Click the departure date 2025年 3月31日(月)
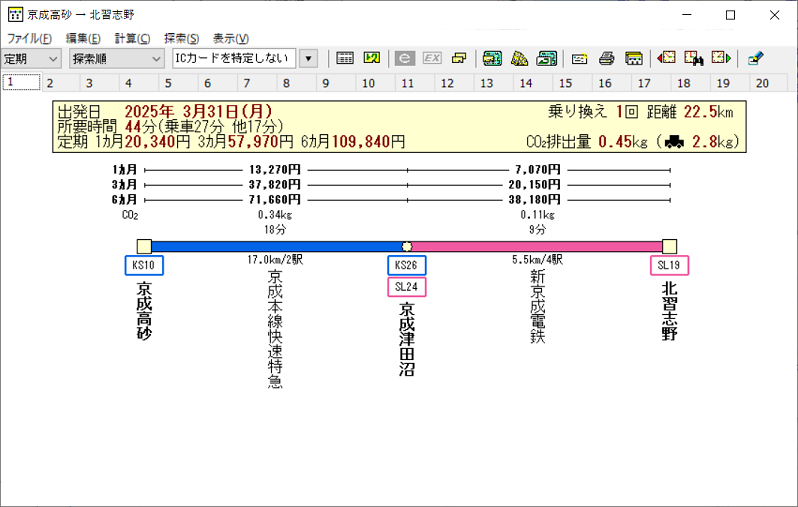The image size is (798, 507). 198,111
